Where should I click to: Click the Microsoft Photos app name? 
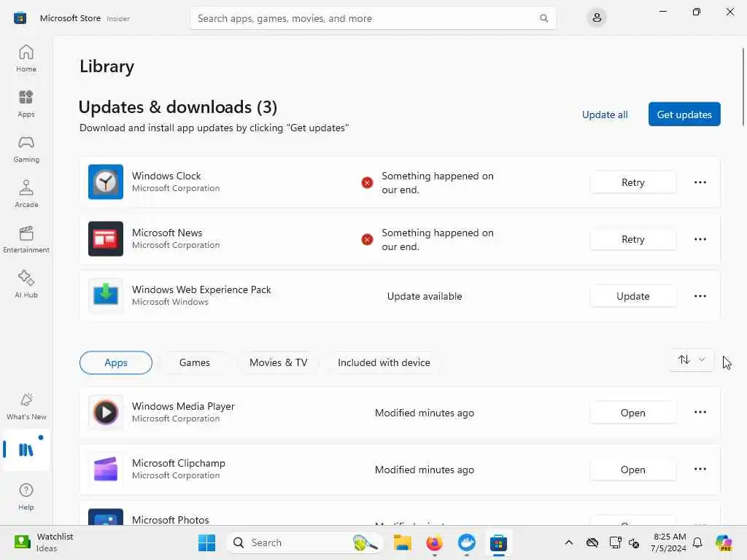click(171, 519)
